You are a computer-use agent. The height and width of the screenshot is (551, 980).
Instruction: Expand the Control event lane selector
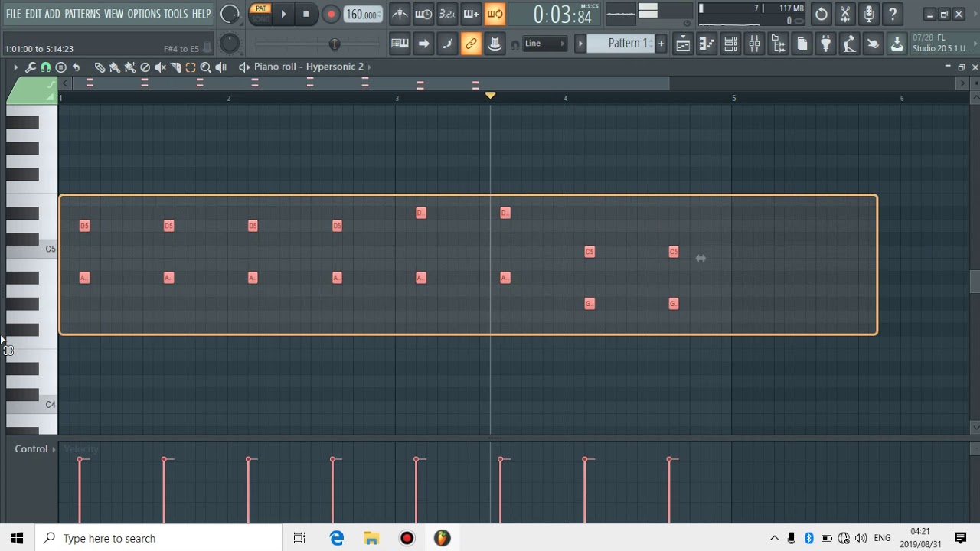[x=34, y=449]
